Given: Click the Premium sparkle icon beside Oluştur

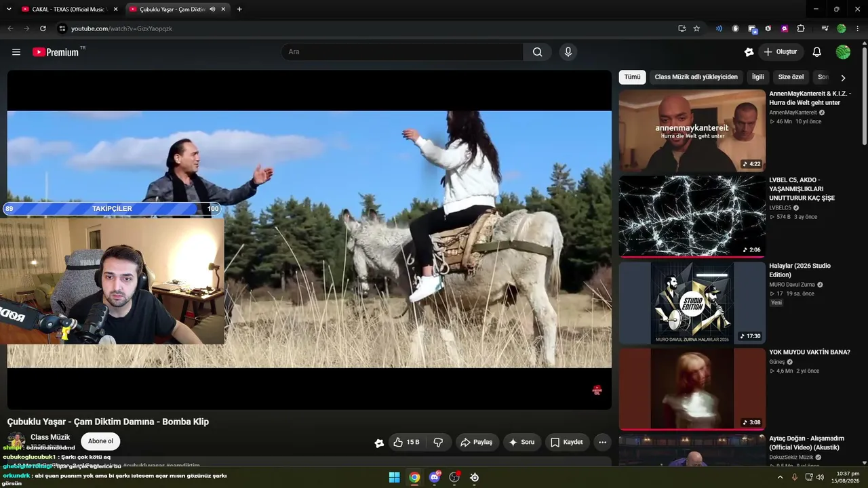Looking at the screenshot, I should pos(749,52).
